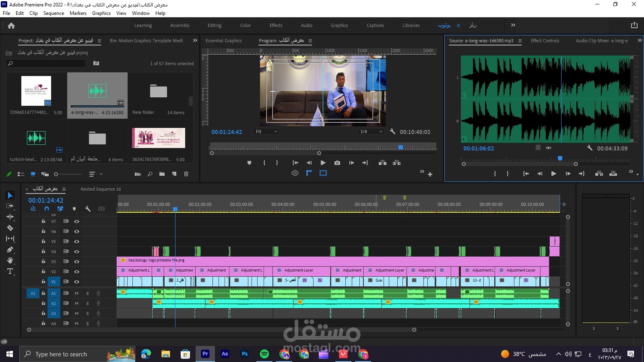Switch to Essential Graphics tab
644x362 pixels.
[224, 41]
